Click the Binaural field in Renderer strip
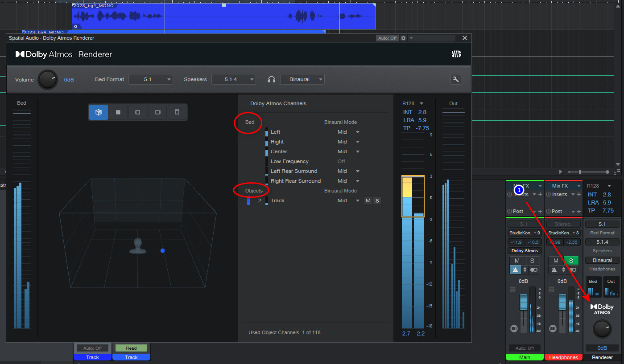 tap(602, 260)
